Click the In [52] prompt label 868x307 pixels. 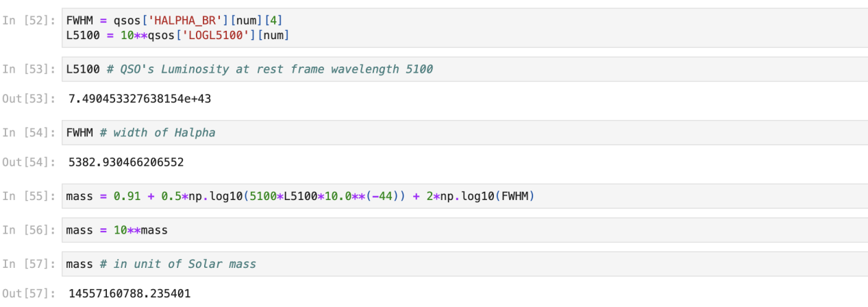29,21
